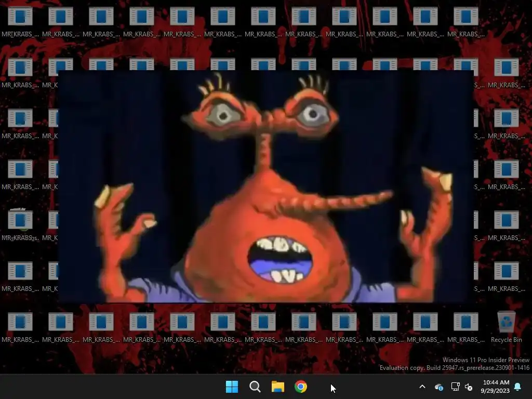Open taskbar Search magnifier
This screenshot has width=532, height=399.
(255, 387)
